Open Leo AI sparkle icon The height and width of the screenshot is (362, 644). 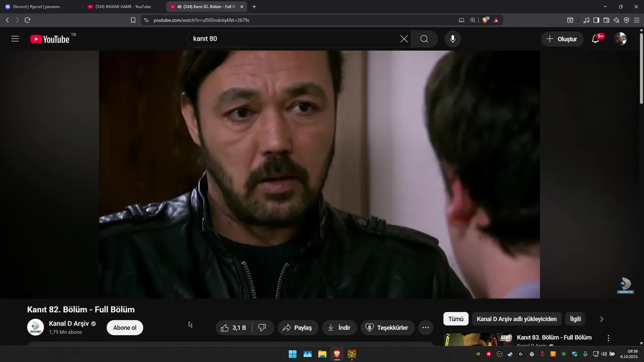[616, 20]
